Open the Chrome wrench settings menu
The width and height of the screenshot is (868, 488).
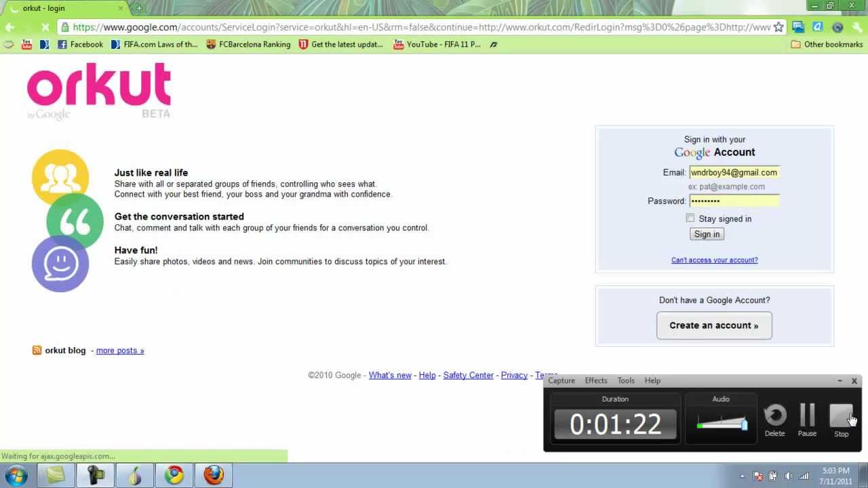(x=856, y=27)
